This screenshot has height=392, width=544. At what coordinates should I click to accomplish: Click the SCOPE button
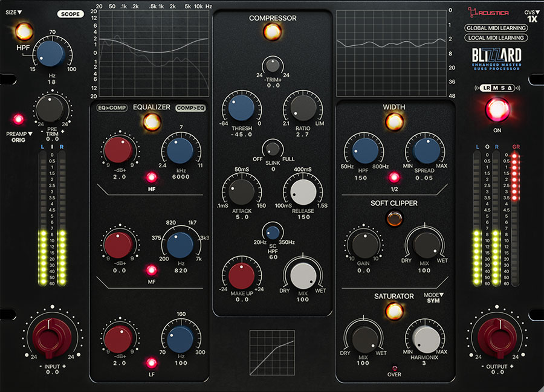70,13
